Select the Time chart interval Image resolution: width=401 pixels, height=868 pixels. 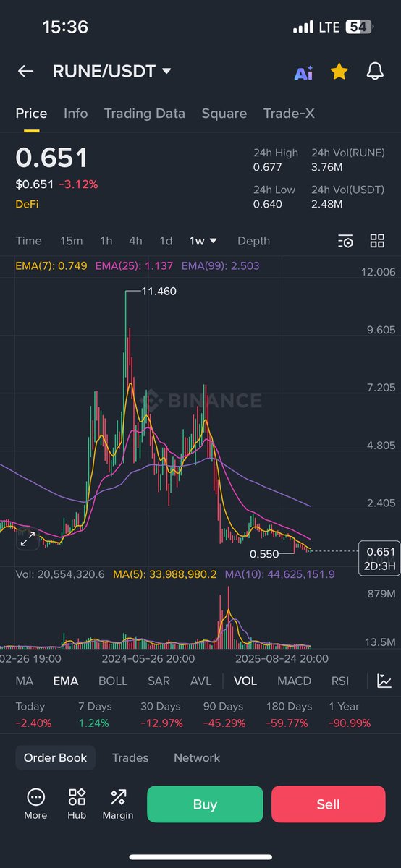point(29,241)
